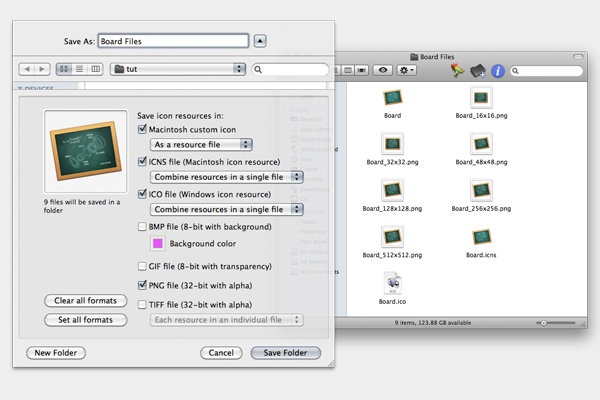Click Save Folder button
600x400 pixels.
pos(285,353)
